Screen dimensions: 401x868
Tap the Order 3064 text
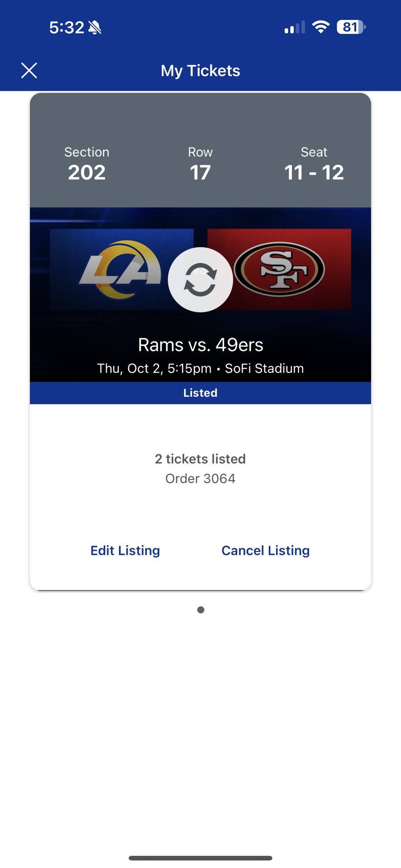tap(200, 478)
